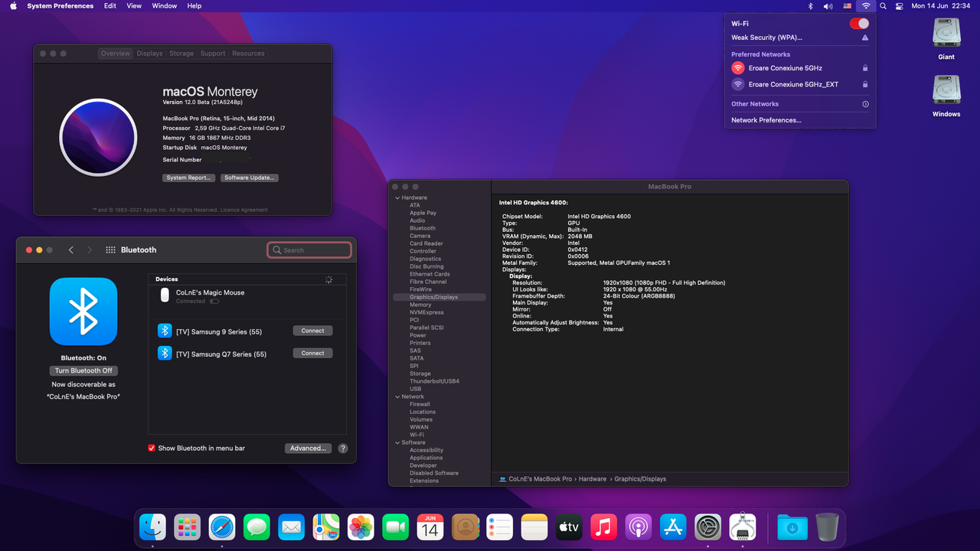This screenshot has height=551, width=980.
Task: Open Reminders app in the dock
Action: pos(500,527)
